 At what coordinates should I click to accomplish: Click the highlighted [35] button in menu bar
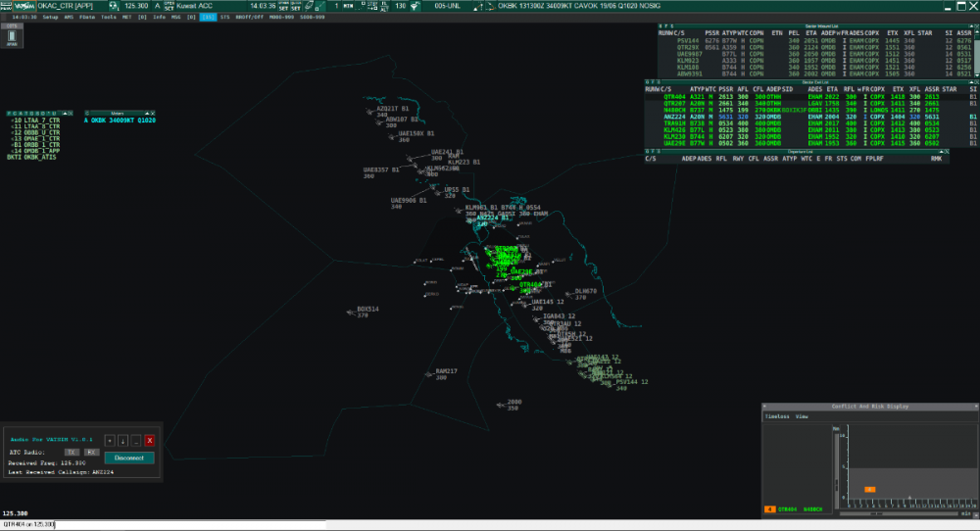click(x=208, y=18)
